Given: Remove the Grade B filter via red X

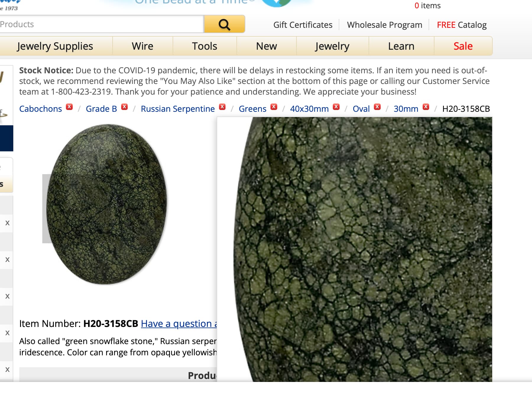Looking at the screenshot, I should [x=125, y=107].
